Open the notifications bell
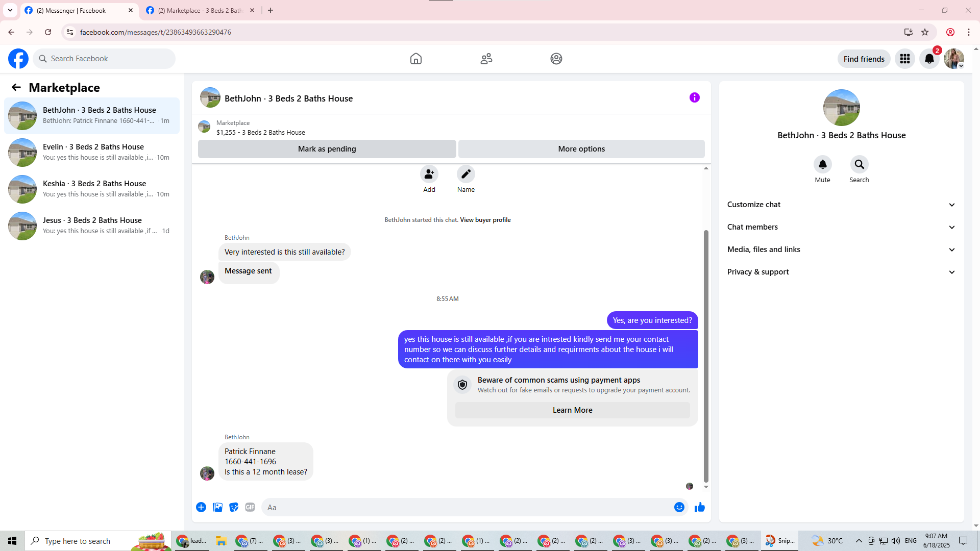Image resolution: width=980 pixels, height=551 pixels. point(929,59)
